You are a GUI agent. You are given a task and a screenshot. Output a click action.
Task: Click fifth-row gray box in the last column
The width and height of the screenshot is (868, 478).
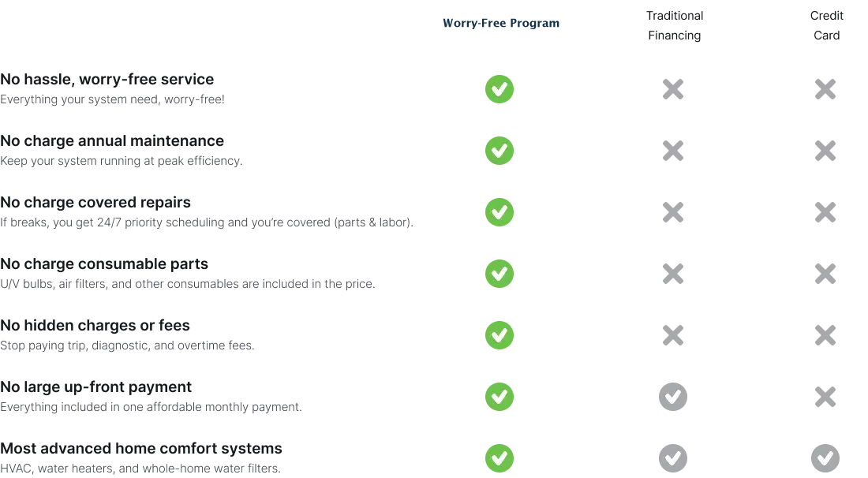827,334
